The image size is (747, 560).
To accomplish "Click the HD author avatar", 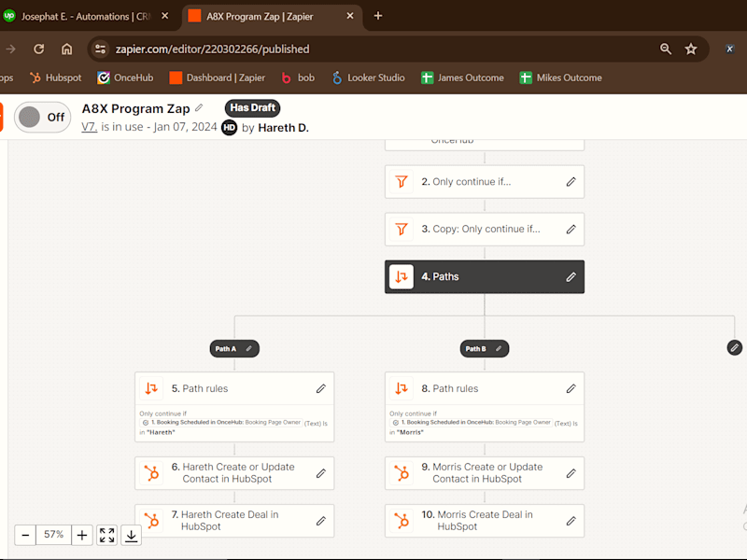I will tap(229, 128).
